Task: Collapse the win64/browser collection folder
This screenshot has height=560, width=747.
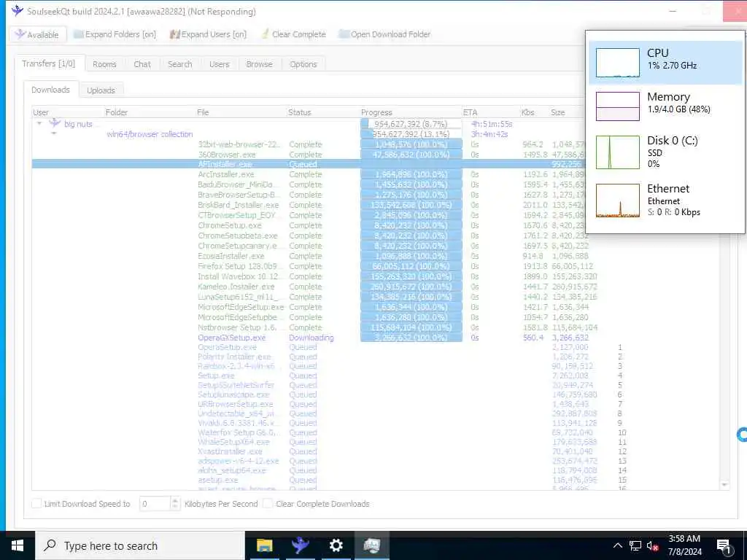Action: click(54, 134)
